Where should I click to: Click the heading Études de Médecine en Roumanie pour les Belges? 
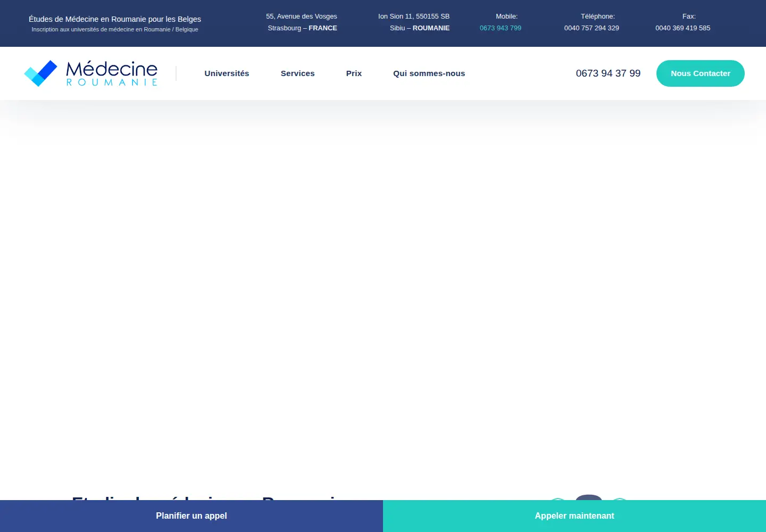115,19
